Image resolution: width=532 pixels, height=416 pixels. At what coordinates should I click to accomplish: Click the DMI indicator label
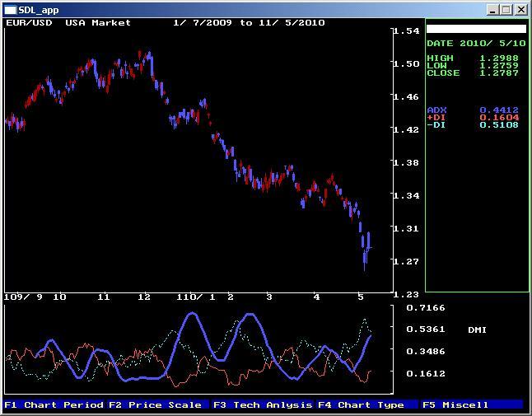tap(477, 330)
